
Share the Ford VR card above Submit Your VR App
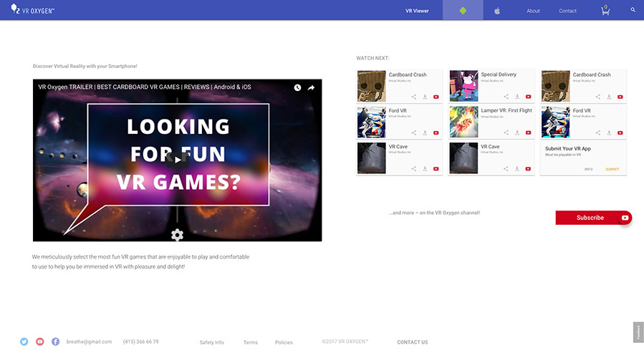598,132
